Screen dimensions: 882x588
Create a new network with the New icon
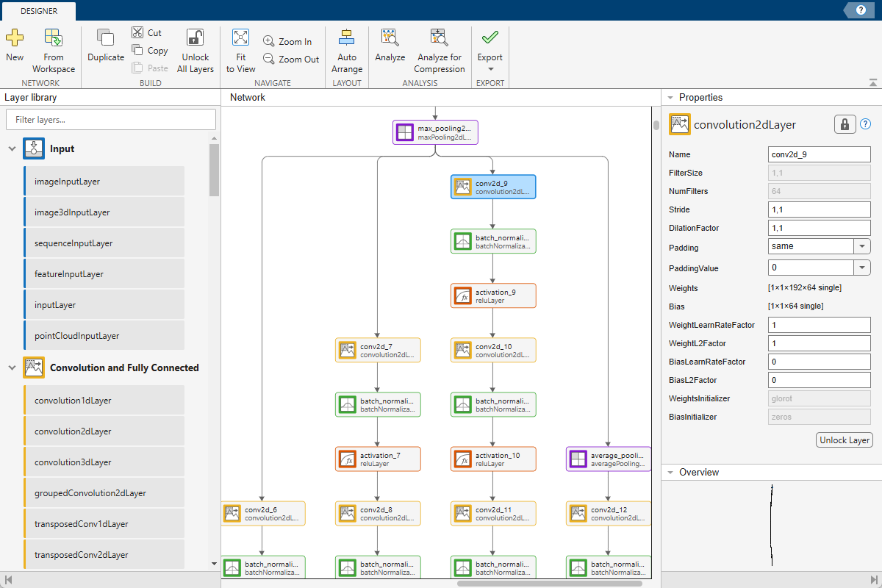pyautogui.click(x=15, y=46)
